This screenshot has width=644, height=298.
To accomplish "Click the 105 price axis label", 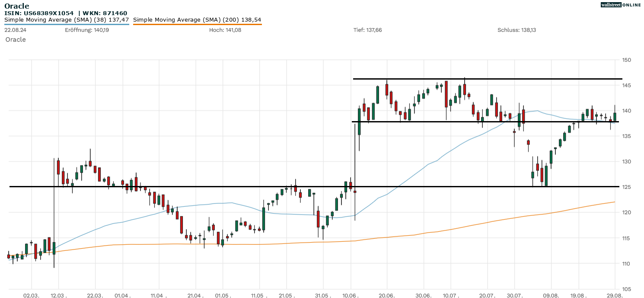I will (626, 289).
